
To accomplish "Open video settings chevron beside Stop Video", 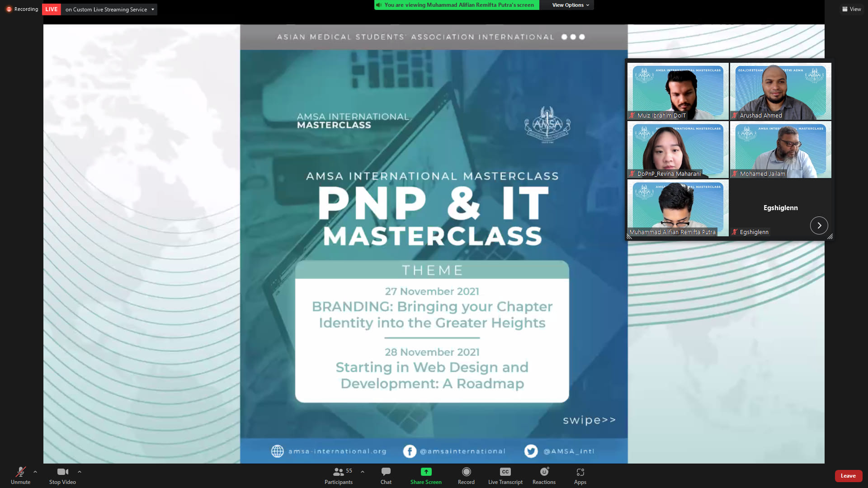I will pos(80,471).
